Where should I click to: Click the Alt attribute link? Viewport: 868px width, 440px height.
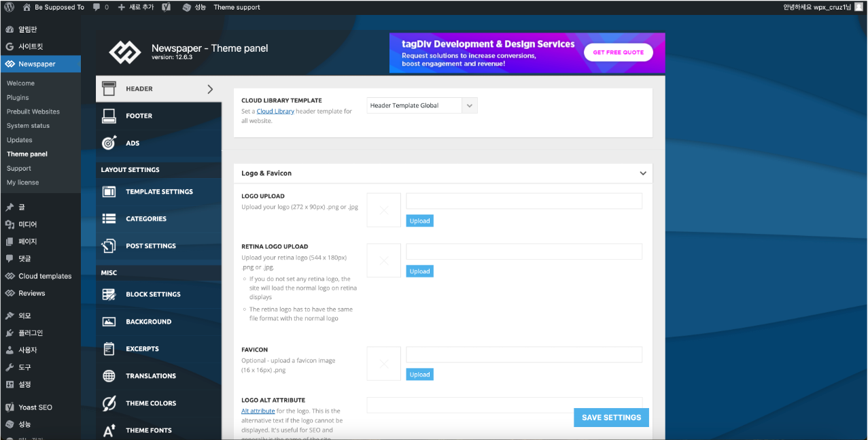(x=258, y=411)
